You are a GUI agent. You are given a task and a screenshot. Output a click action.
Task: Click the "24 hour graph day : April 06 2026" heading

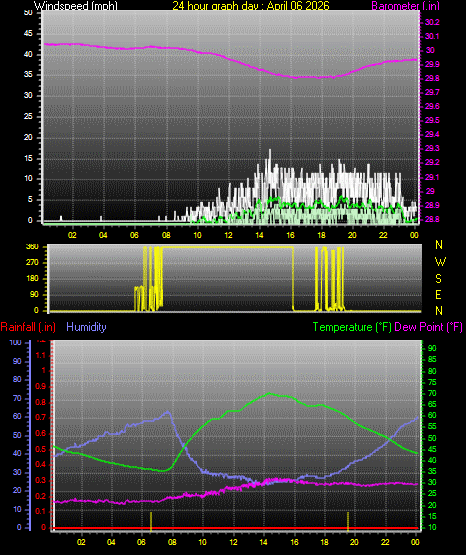click(251, 6)
